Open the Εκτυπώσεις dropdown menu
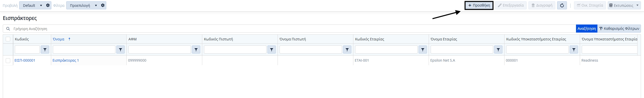 624,5
